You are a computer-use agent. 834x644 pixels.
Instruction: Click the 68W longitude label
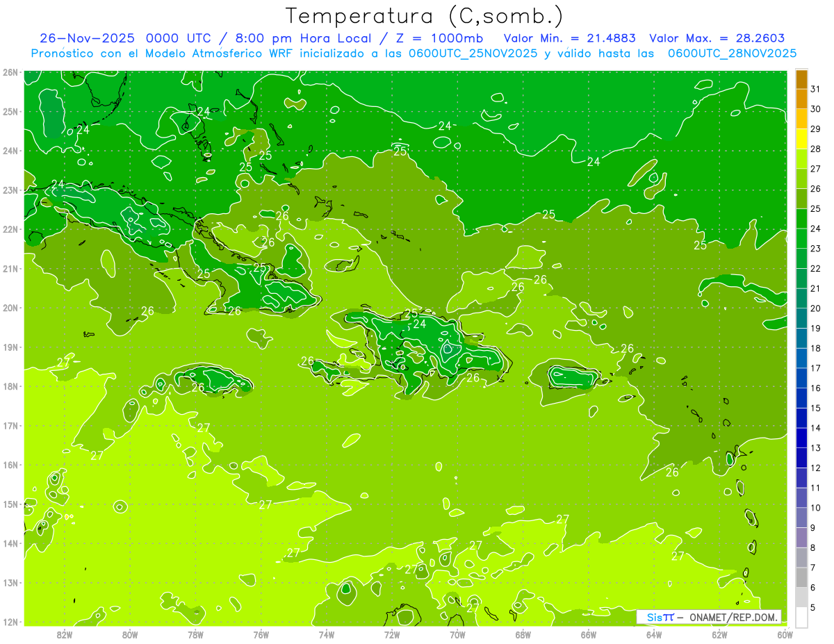click(523, 634)
